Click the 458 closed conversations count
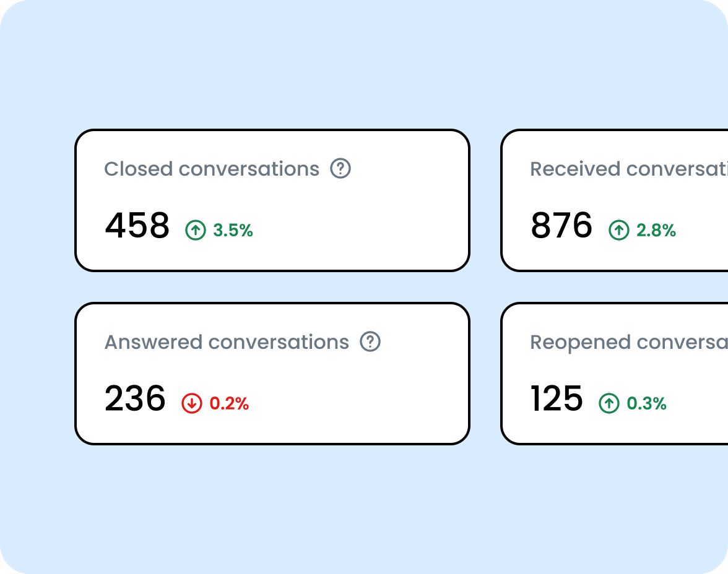The width and height of the screenshot is (728, 574). click(137, 226)
